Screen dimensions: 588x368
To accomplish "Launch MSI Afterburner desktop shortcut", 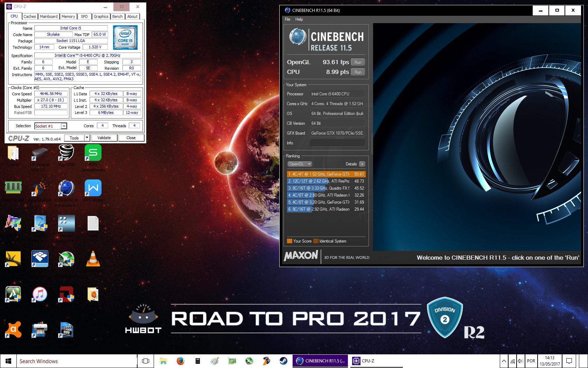I will tap(66, 259).
